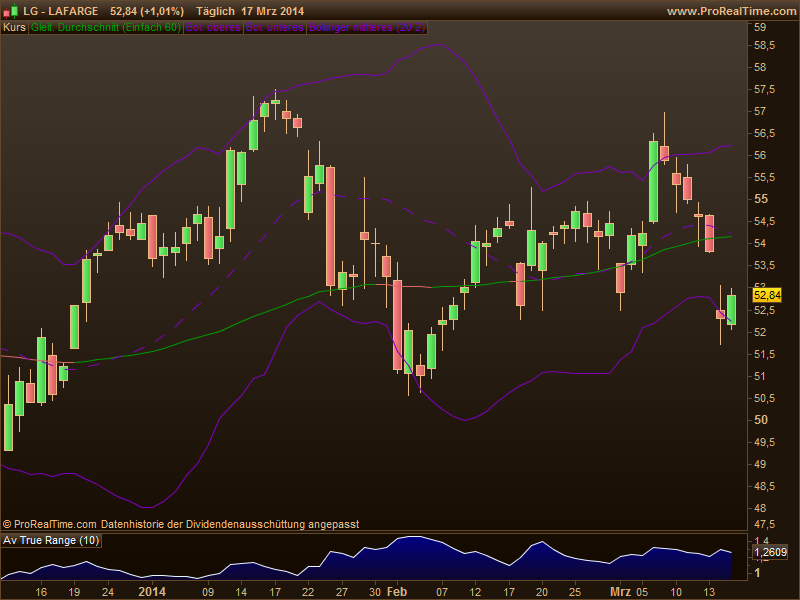Click the candlestick icon beside LG - LAFARGE
The height and width of the screenshot is (600, 800).
tap(11, 11)
